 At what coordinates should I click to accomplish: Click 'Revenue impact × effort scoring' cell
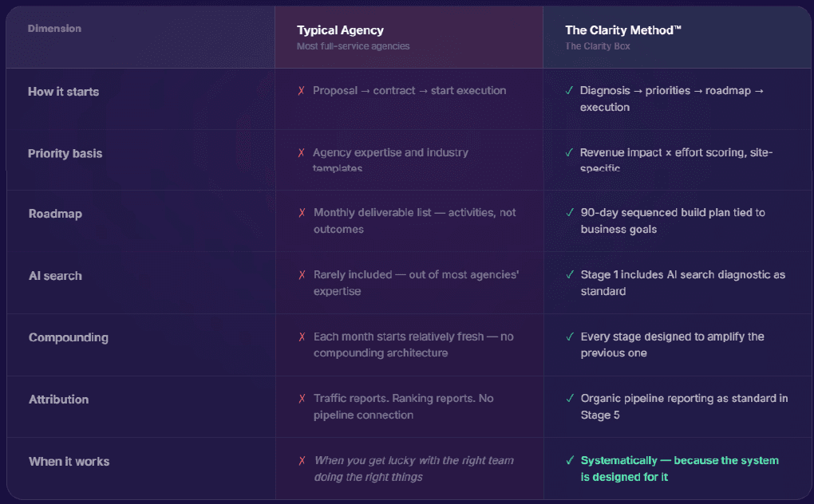click(x=677, y=160)
